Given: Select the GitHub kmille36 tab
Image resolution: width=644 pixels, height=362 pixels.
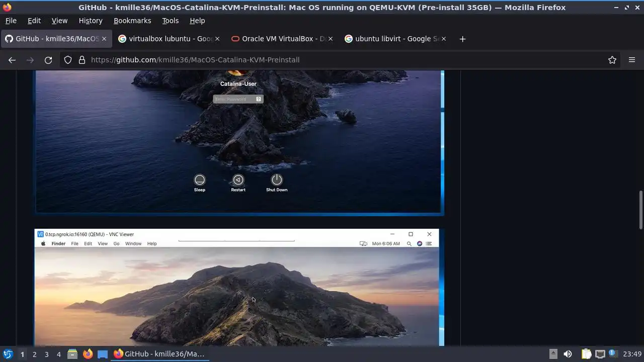Looking at the screenshot, I should (56, 39).
